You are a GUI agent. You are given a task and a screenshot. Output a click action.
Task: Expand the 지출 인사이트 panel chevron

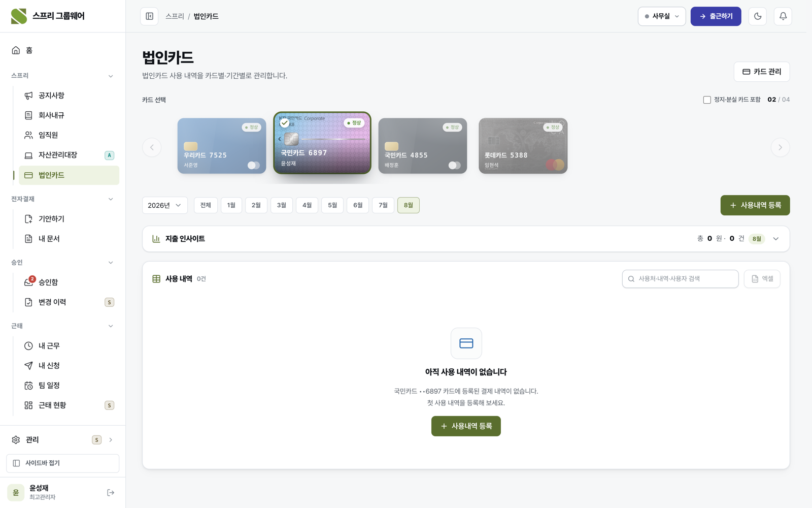776,239
